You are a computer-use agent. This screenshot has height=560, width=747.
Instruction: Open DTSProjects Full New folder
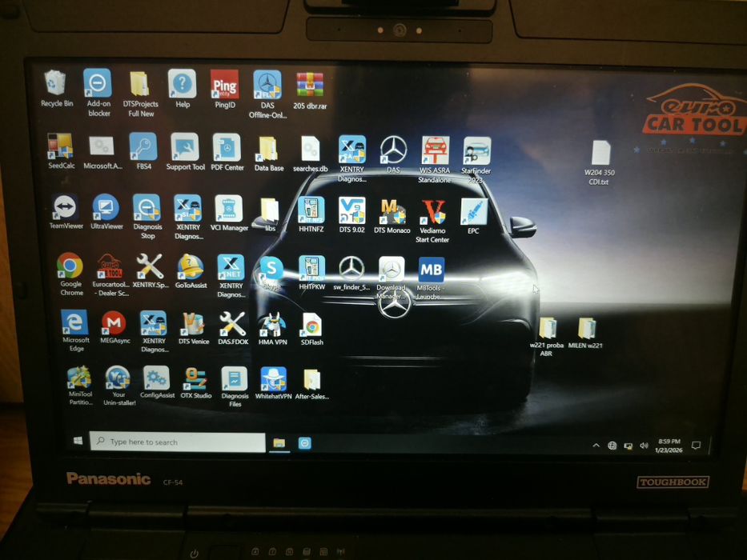[x=139, y=84]
